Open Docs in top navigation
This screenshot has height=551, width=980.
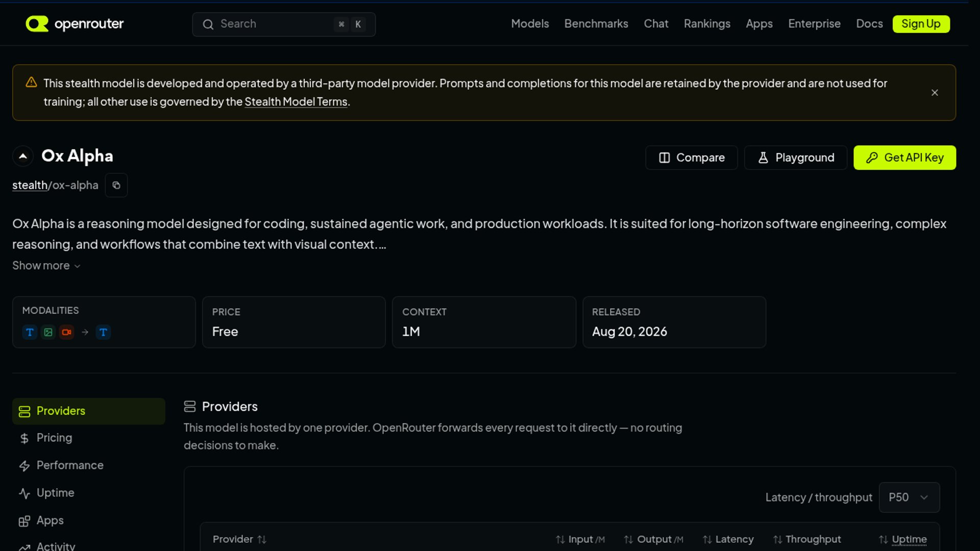(x=869, y=24)
